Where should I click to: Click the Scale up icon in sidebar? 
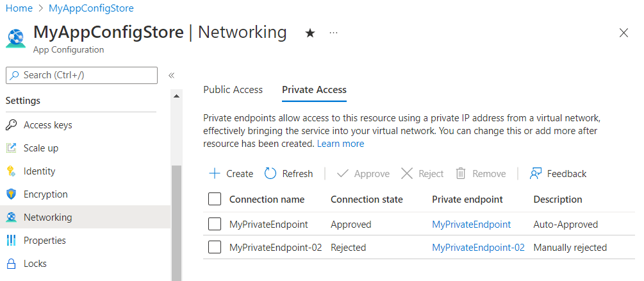click(x=11, y=148)
